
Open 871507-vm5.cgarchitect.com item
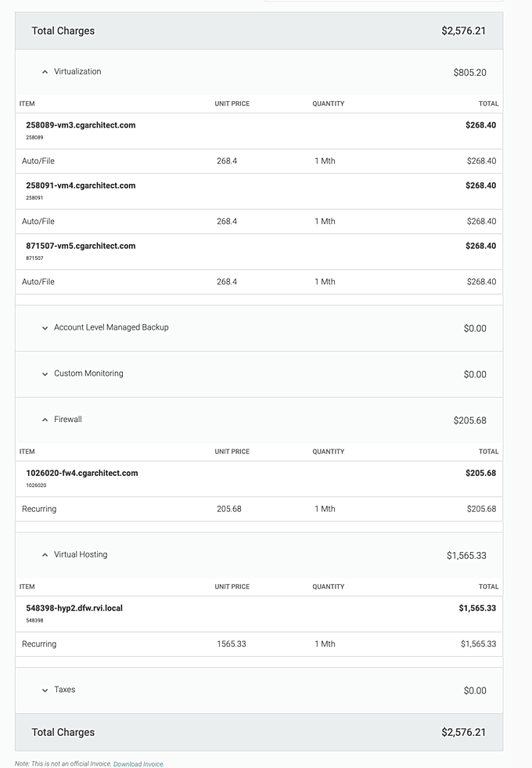click(x=81, y=246)
